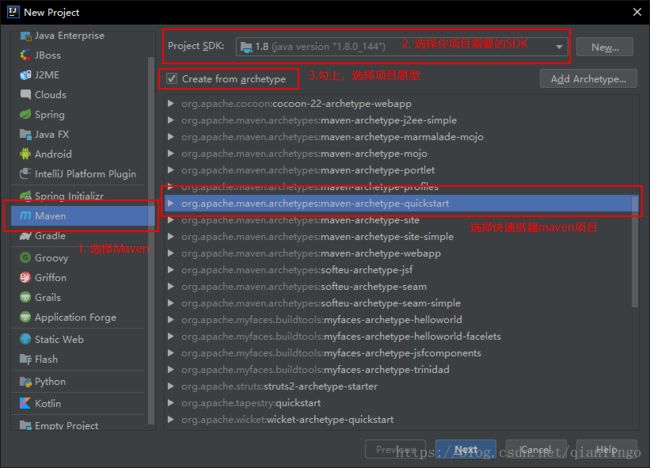
Task: Click the Java Enterprise icon in sidebar
Action: coord(25,36)
